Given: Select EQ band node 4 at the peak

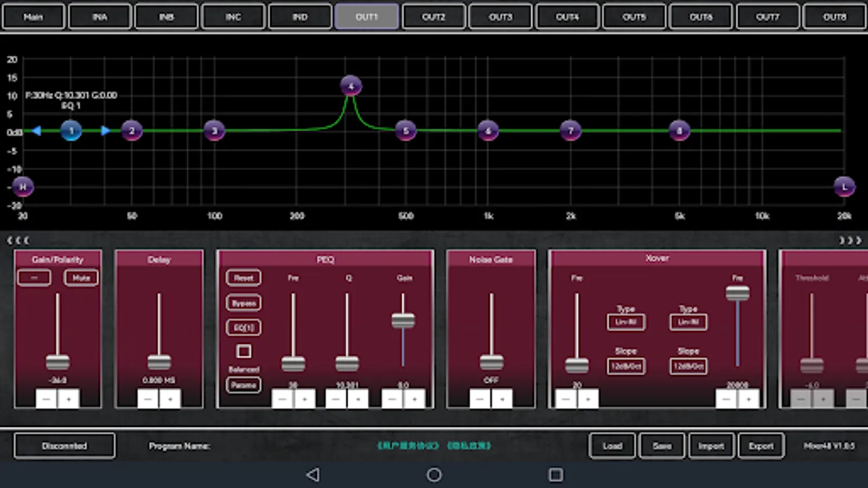Looking at the screenshot, I should [351, 86].
